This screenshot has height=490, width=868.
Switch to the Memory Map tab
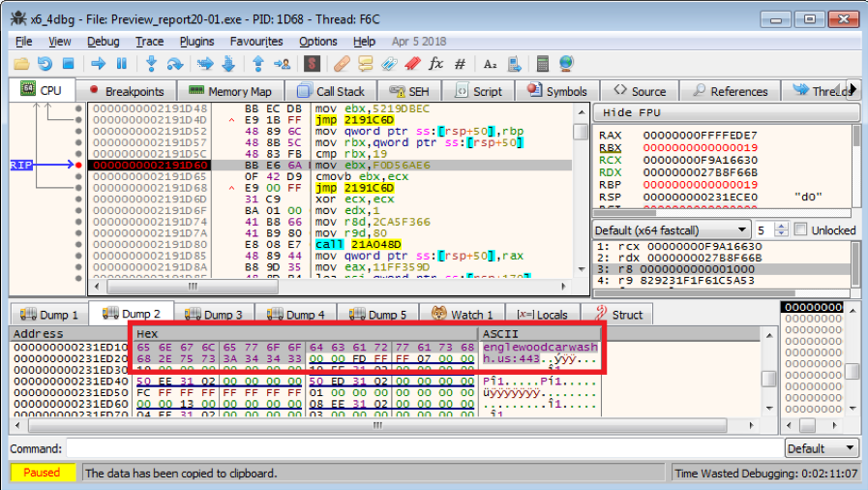point(233,91)
